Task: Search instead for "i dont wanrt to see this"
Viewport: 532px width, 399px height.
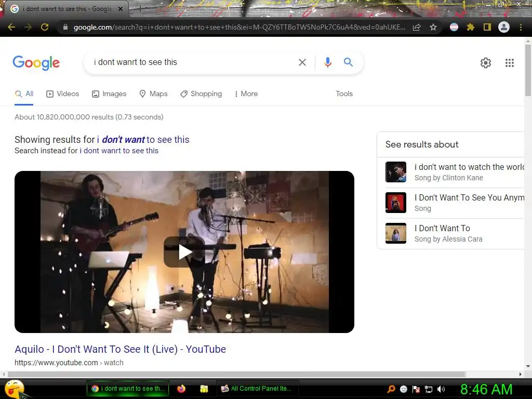Action: click(x=119, y=151)
